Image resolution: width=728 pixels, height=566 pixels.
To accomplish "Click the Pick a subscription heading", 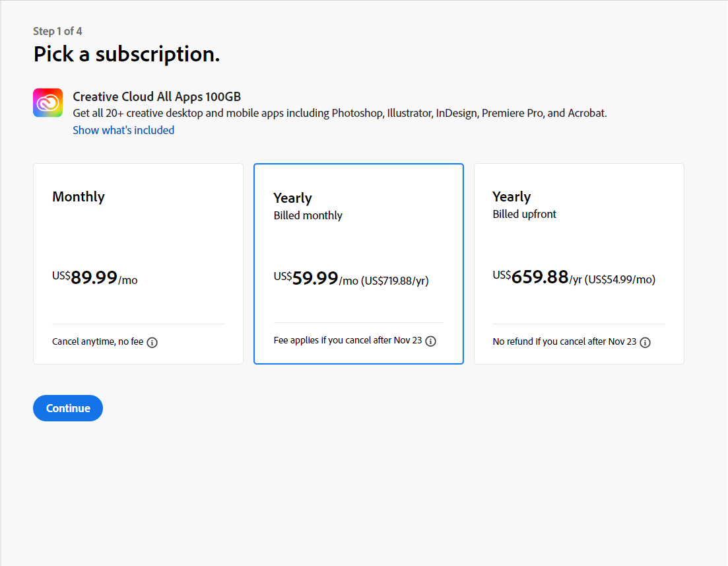I will pyautogui.click(x=127, y=54).
